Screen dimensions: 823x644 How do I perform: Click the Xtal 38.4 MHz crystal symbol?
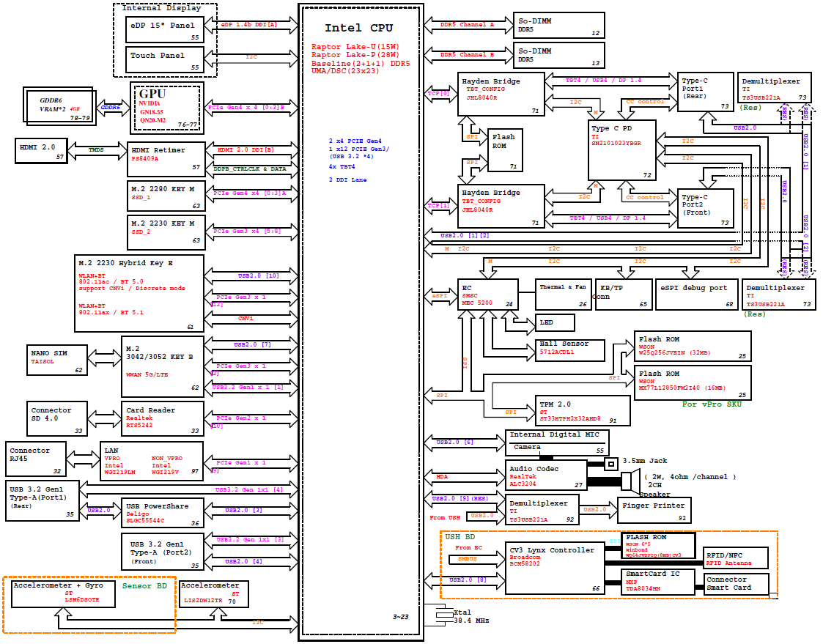pos(442,617)
